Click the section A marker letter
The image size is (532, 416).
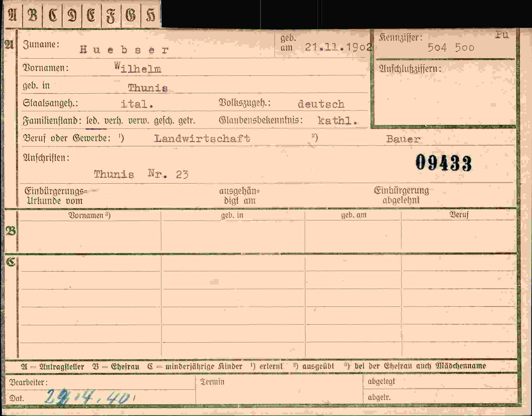click(x=9, y=45)
